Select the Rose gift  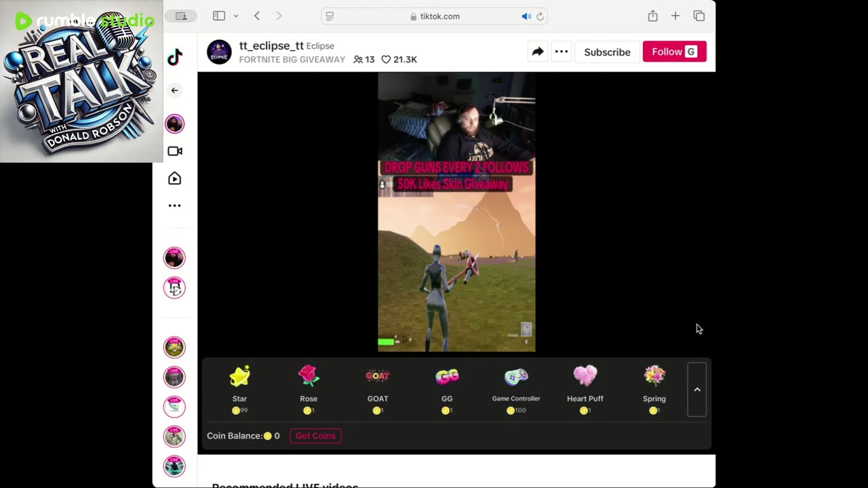(x=309, y=389)
